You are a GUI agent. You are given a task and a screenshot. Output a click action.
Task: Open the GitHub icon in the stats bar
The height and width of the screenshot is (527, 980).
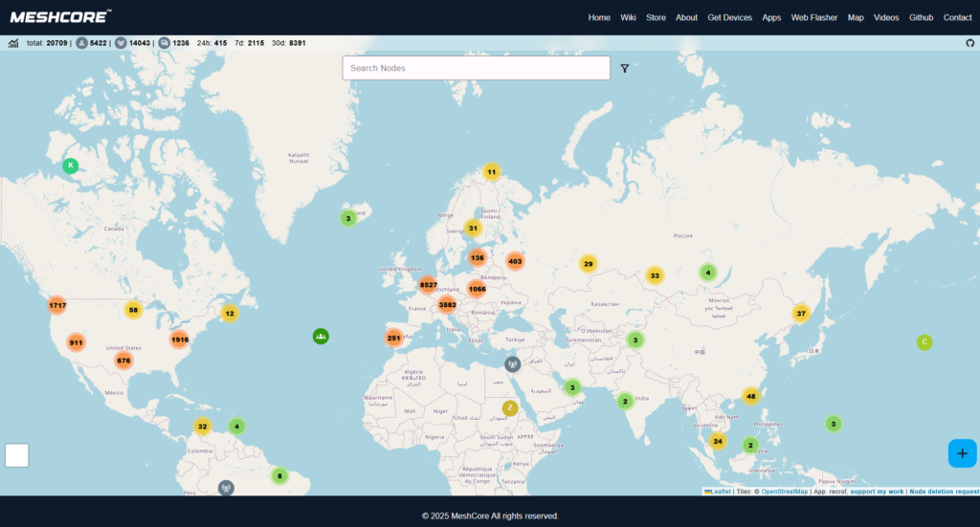969,43
